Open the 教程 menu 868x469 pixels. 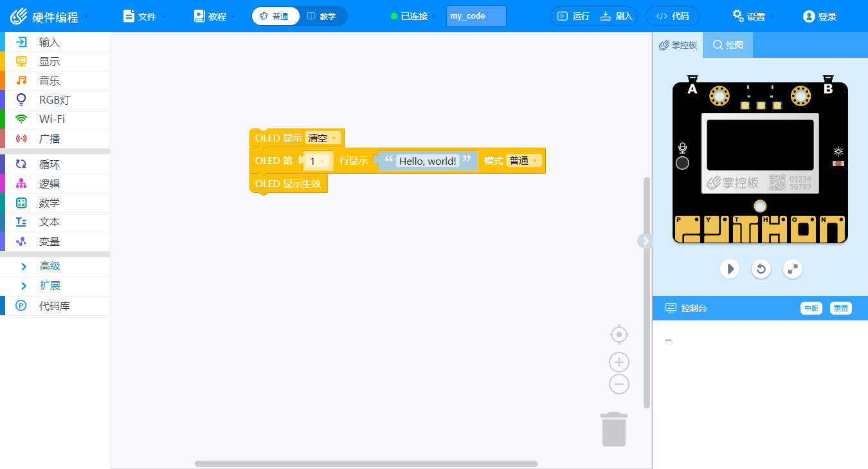pyautogui.click(x=214, y=16)
